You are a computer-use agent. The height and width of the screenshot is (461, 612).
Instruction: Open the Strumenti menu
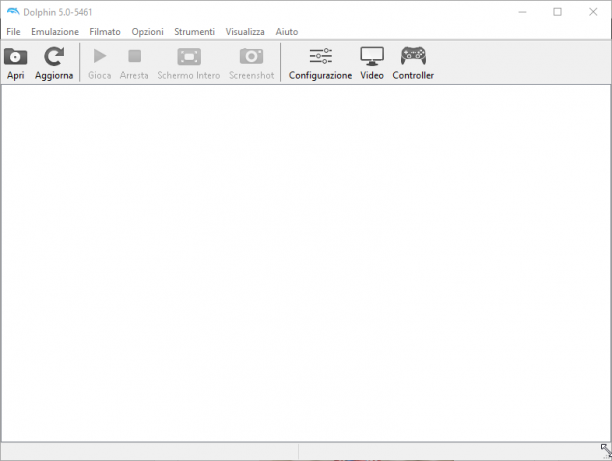194,32
